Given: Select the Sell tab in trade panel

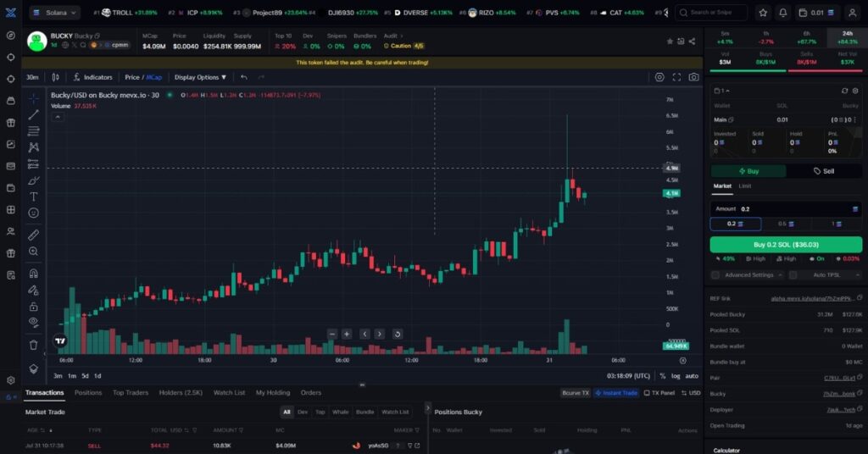Looking at the screenshot, I should (x=824, y=171).
